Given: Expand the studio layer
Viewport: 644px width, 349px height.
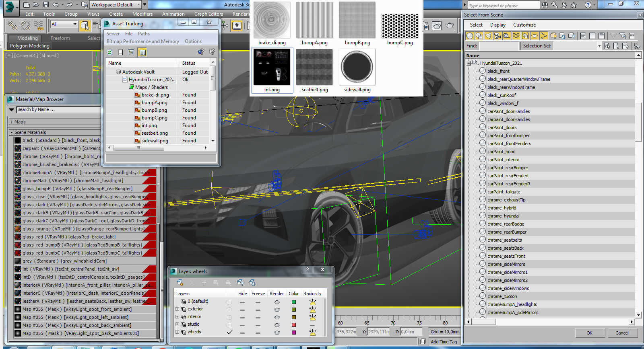Looking at the screenshot, I should click(177, 324).
